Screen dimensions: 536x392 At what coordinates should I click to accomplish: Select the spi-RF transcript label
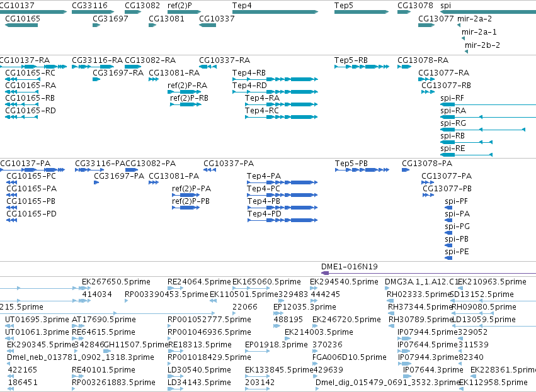pos(452,98)
